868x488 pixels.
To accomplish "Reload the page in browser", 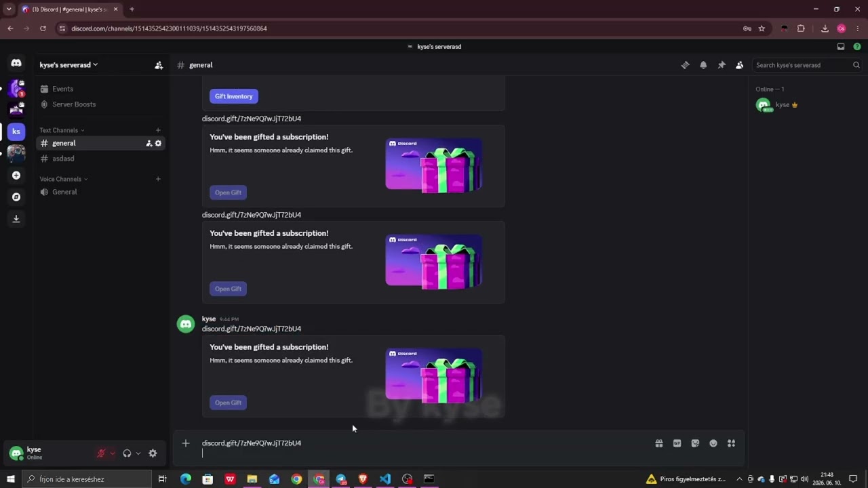I will (43, 28).
